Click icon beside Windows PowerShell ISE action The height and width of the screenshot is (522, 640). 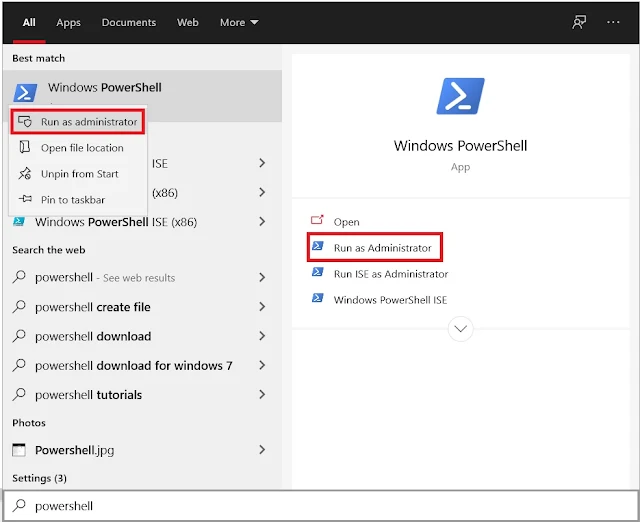pos(318,298)
